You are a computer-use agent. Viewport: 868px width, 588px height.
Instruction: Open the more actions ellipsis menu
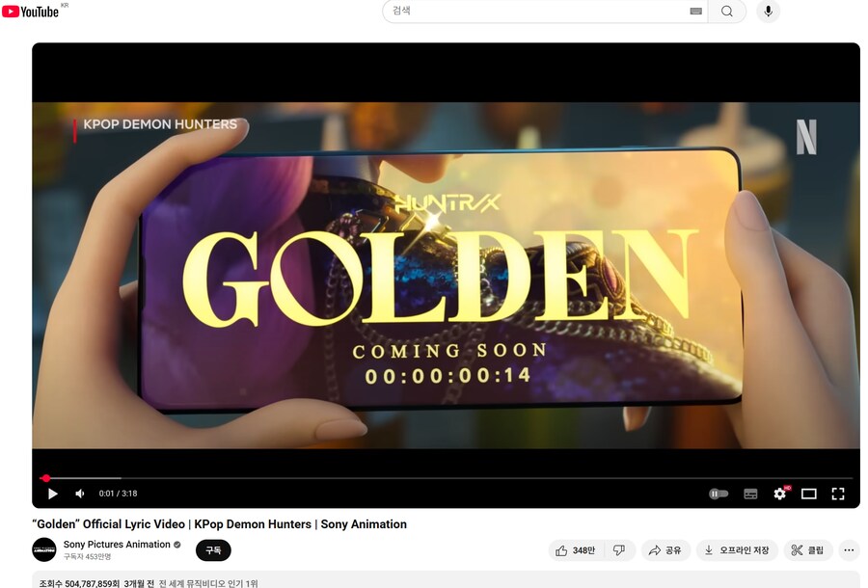point(849,550)
